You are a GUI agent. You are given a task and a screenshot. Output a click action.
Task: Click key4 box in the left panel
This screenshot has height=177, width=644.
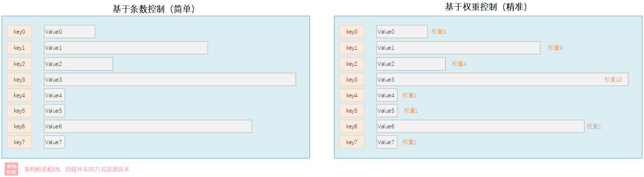(19, 95)
